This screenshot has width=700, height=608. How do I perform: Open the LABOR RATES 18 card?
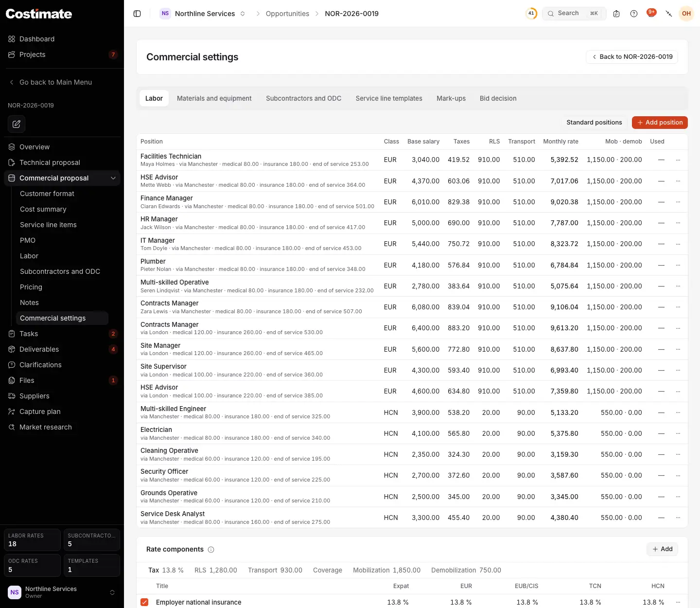(x=32, y=540)
